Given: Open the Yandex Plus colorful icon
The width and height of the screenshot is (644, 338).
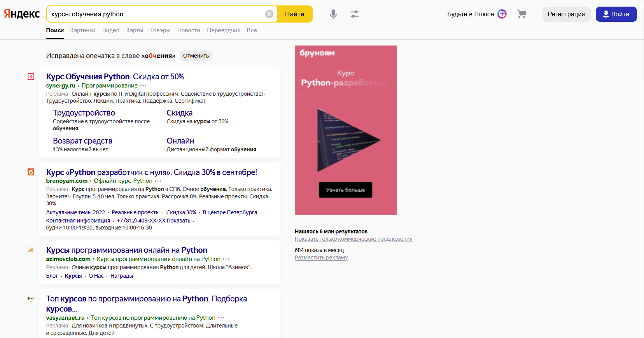Looking at the screenshot, I should coord(502,14).
